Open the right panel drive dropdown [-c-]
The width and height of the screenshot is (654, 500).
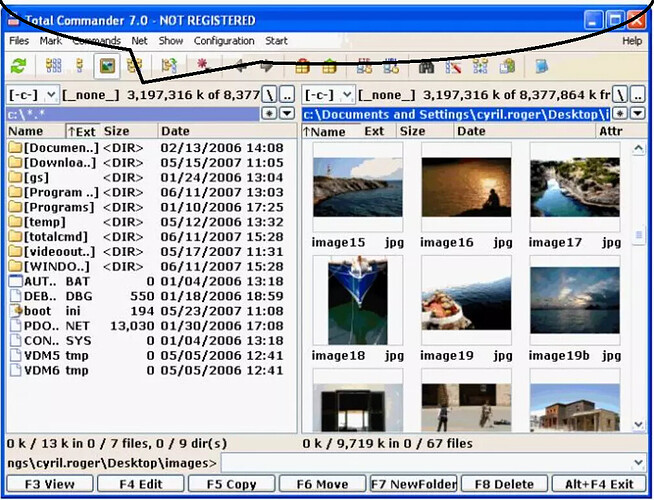pyautogui.click(x=346, y=94)
